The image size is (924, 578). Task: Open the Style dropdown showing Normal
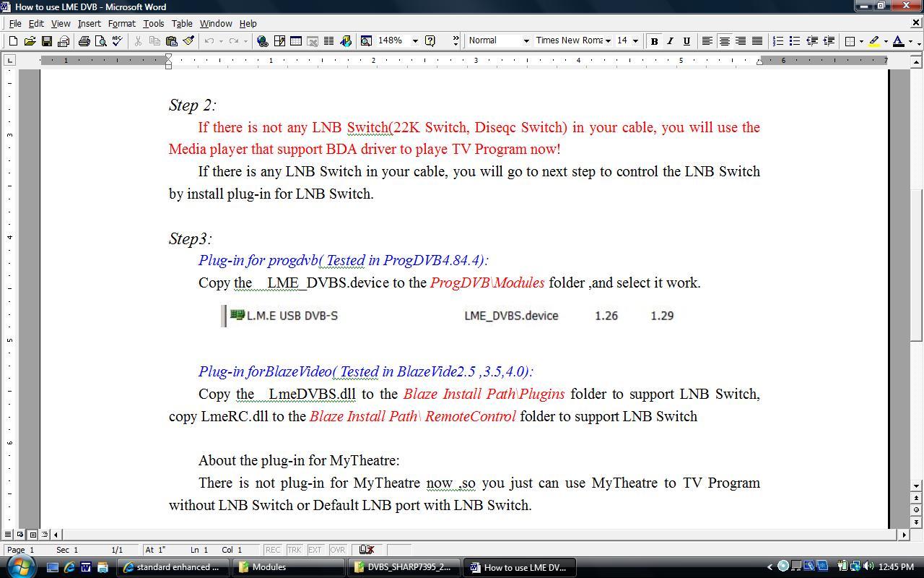tap(526, 41)
